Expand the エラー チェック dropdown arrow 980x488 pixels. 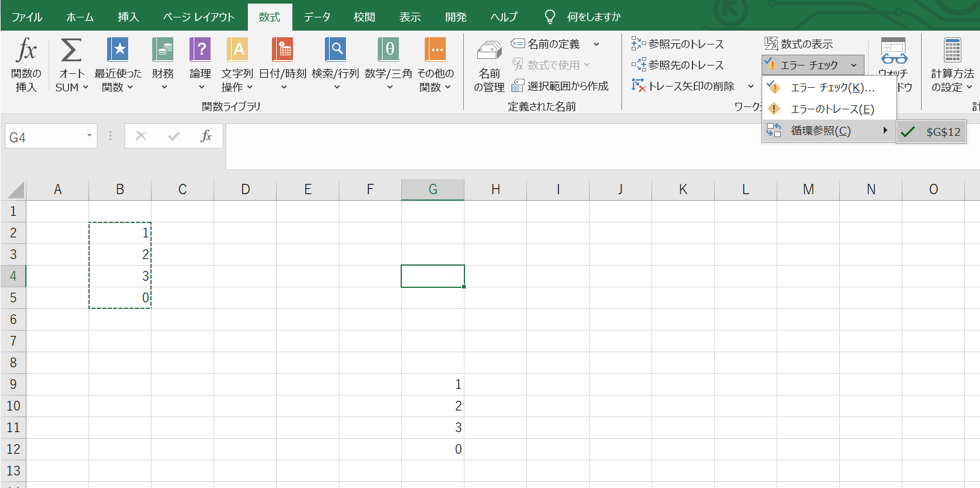pos(854,65)
